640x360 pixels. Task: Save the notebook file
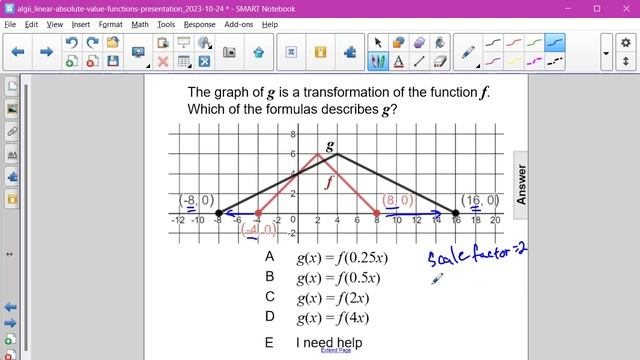click(113, 62)
